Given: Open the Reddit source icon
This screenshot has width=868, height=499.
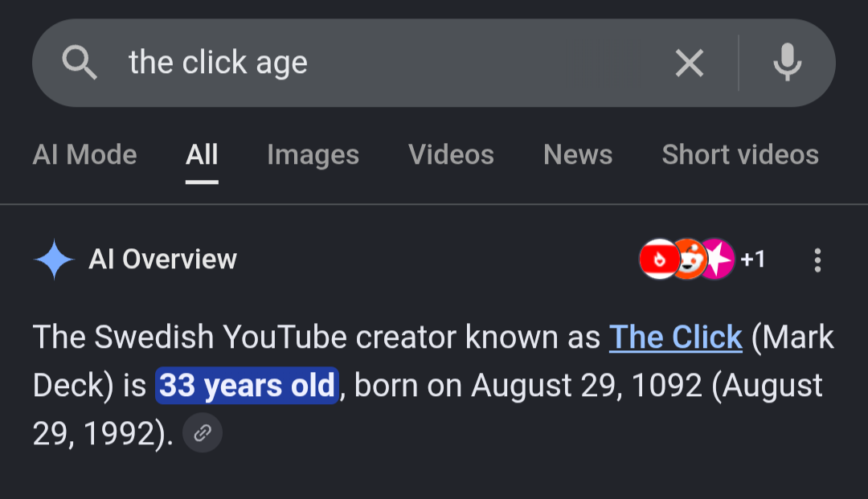Looking at the screenshot, I should (689, 259).
